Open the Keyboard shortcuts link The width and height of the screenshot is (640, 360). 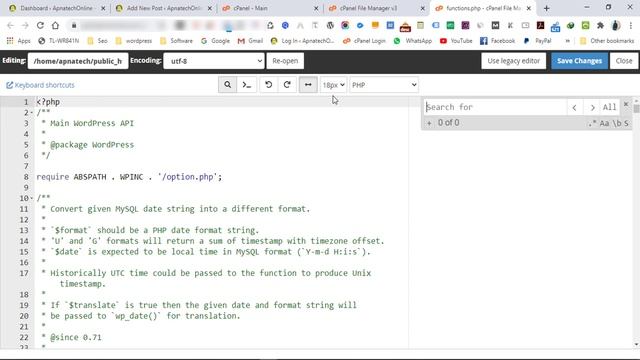pyautogui.click(x=40, y=85)
